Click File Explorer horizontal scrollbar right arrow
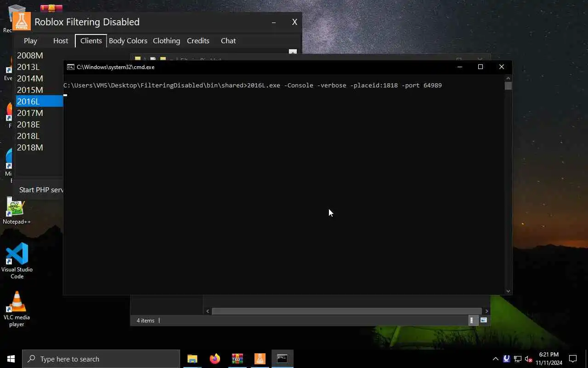588x368 pixels. [x=486, y=311]
